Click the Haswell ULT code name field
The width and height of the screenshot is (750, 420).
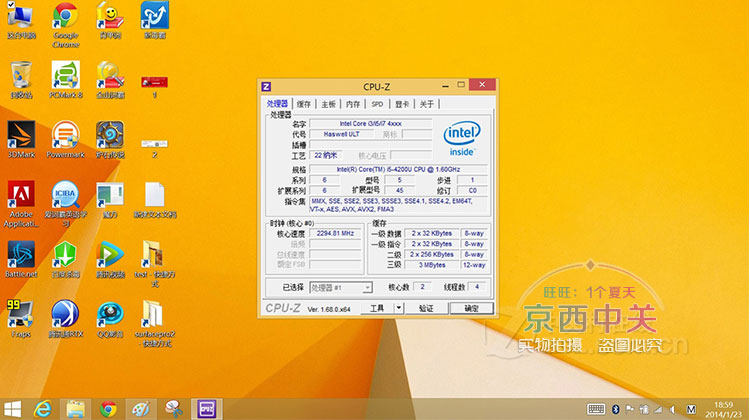pyautogui.click(x=342, y=134)
